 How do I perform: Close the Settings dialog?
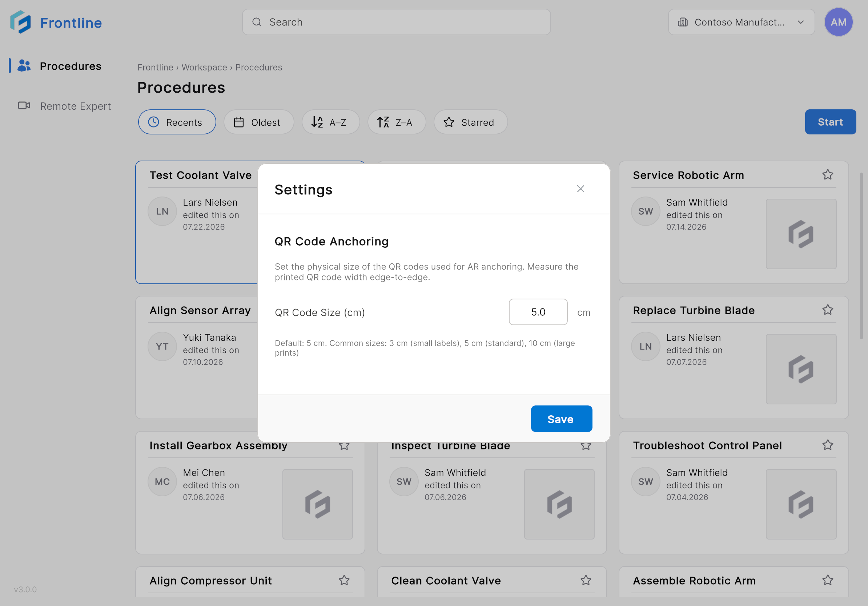click(x=580, y=189)
